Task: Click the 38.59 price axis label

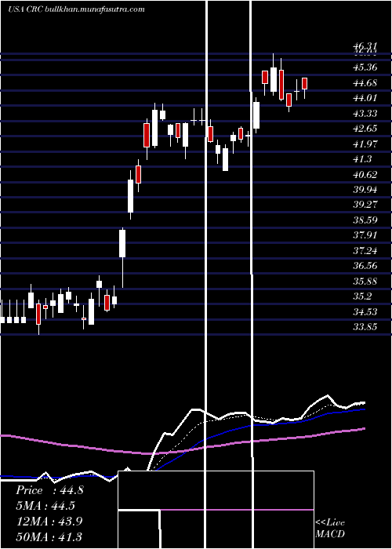Action: [x=365, y=220]
